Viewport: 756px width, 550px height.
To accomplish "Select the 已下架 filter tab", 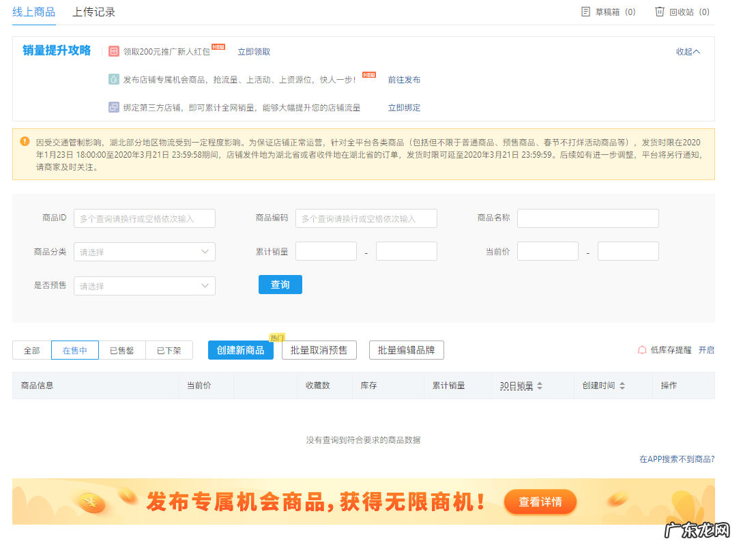I will [x=169, y=349].
